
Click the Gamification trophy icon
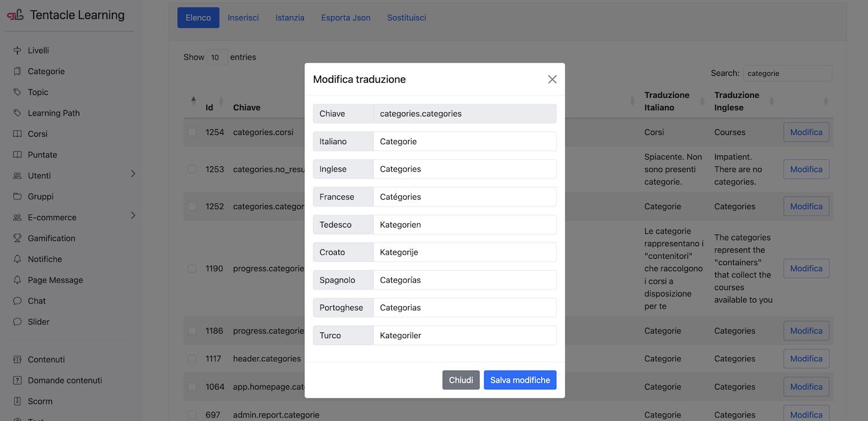pyautogui.click(x=17, y=238)
